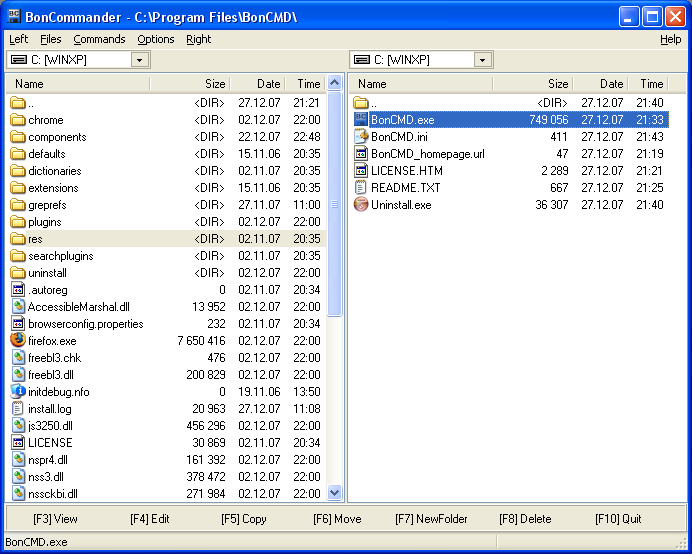This screenshot has width=692, height=554.
Task: Click the LICENSE.HTM file icon
Action: [x=361, y=170]
